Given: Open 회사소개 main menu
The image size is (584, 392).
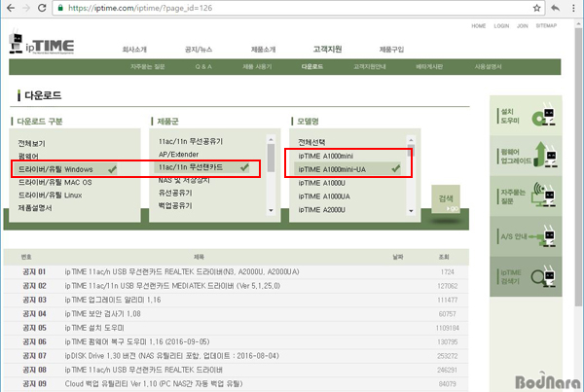Looking at the screenshot, I should [x=134, y=50].
